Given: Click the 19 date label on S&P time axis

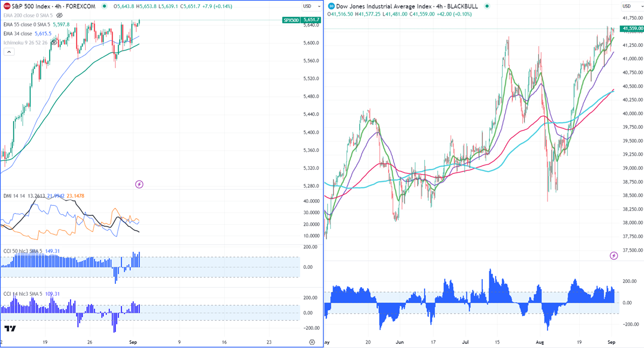Looking at the screenshot, I should tap(45, 342).
